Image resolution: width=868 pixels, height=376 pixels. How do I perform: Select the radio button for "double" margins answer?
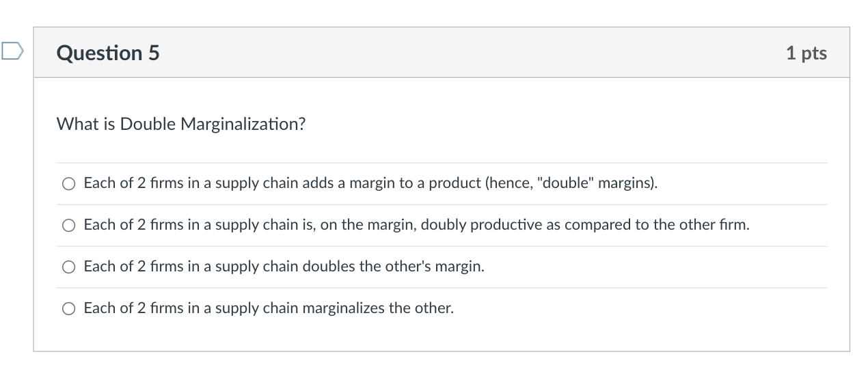(x=68, y=184)
